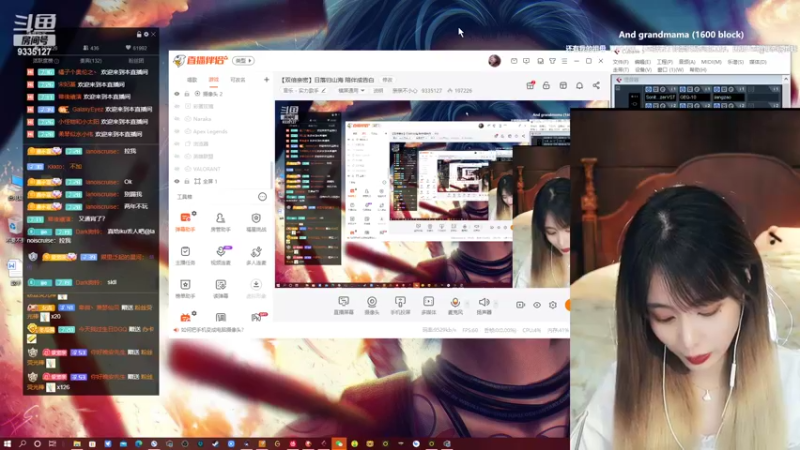This screenshot has height=450, width=800.
Task: Open the layout panel icon in room header
Action: click(x=563, y=85)
